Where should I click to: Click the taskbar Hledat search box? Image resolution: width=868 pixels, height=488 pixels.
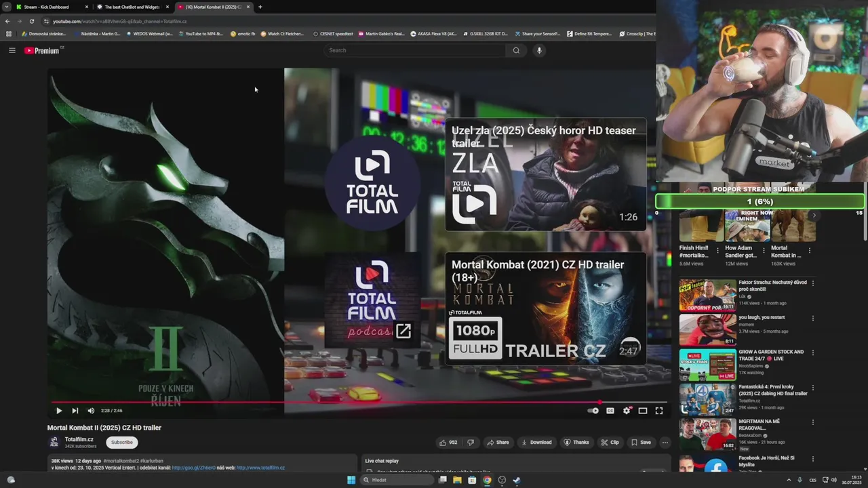[x=397, y=480]
